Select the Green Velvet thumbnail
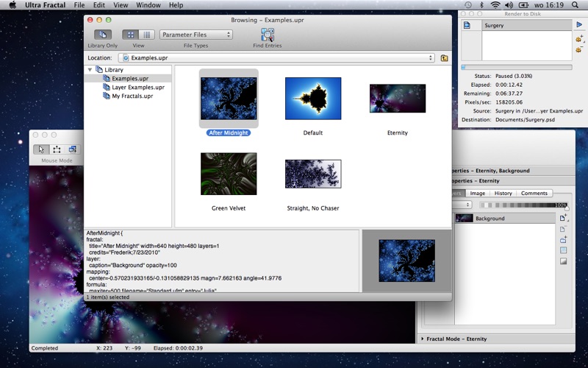 point(229,174)
